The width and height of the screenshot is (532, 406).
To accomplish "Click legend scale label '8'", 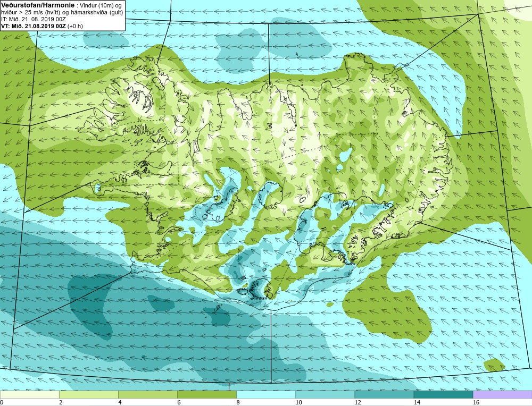I will coord(238,402).
